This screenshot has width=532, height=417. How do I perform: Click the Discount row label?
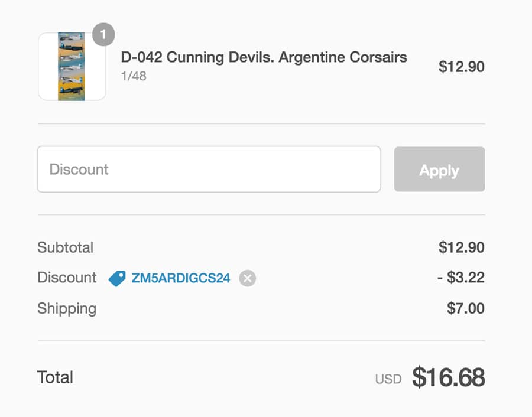click(x=67, y=278)
